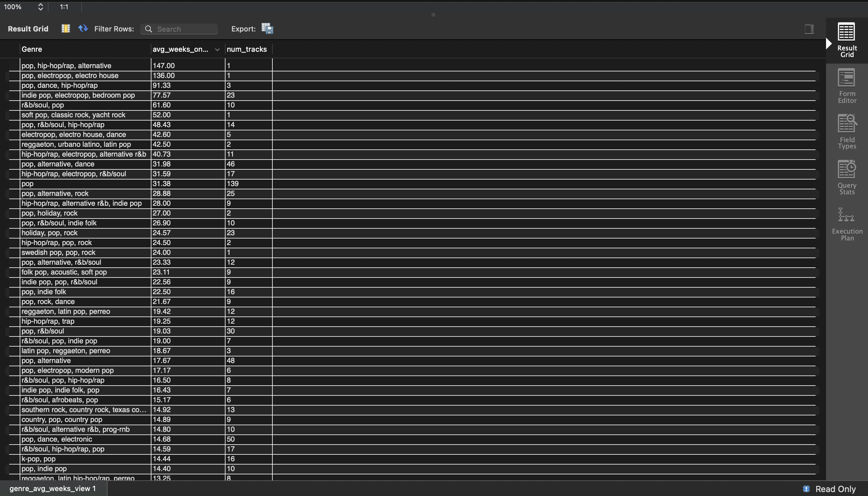The image size is (868, 496).
Task: Click the num_tracks column header
Action: 247,49
